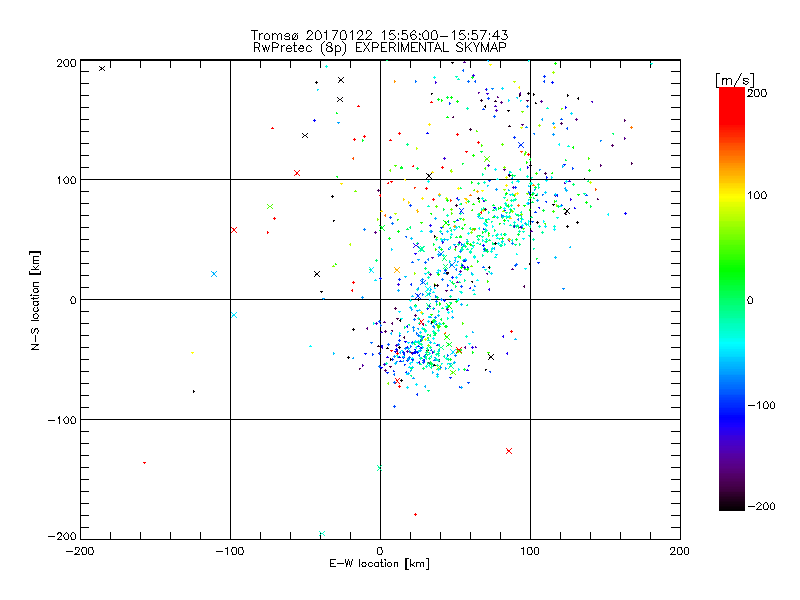800x600 pixels.
Task: Click the yellow band of the velocity colorbar
Action: pos(732,195)
